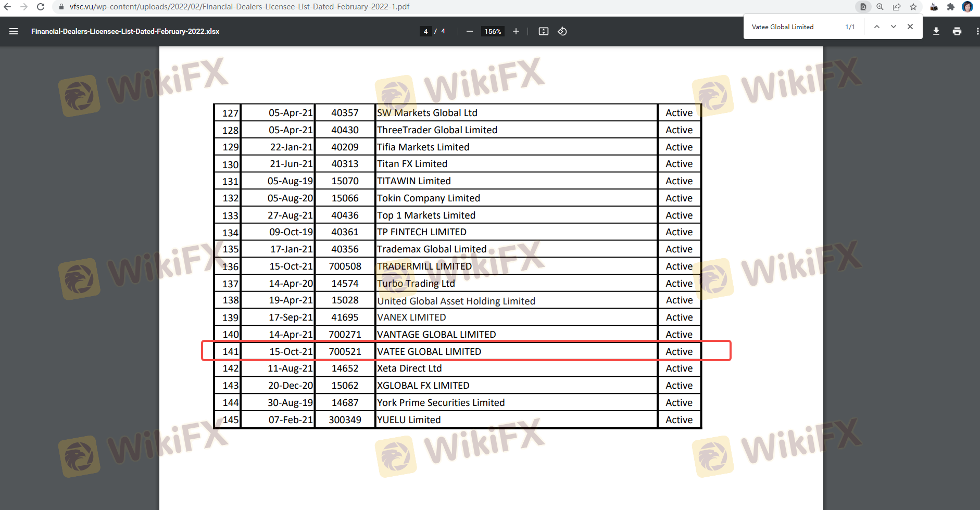Go forward in browser history

point(24,7)
